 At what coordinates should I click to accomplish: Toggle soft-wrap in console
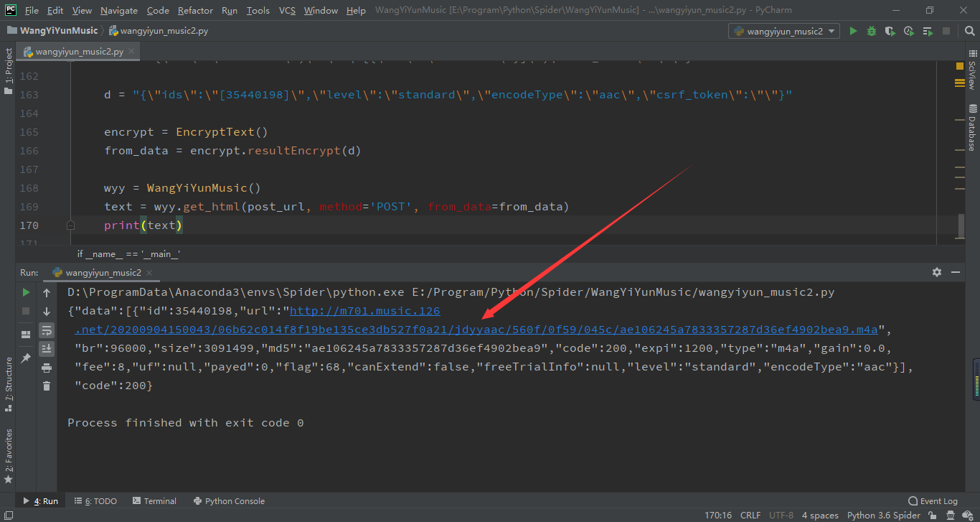pos(47,330)
